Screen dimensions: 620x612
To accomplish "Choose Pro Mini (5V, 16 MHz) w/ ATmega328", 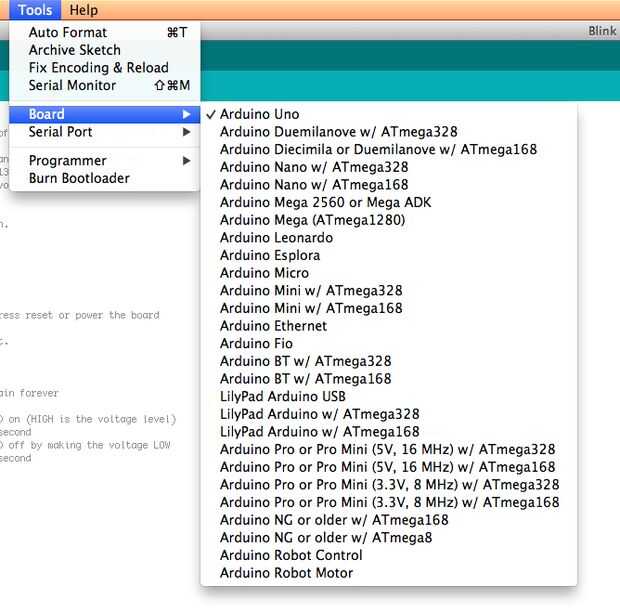I will 389,449.
